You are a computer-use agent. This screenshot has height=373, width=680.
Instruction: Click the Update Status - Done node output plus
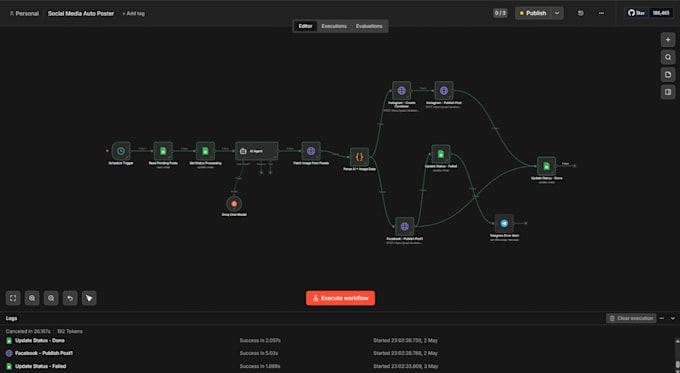[x=575, y=166]
